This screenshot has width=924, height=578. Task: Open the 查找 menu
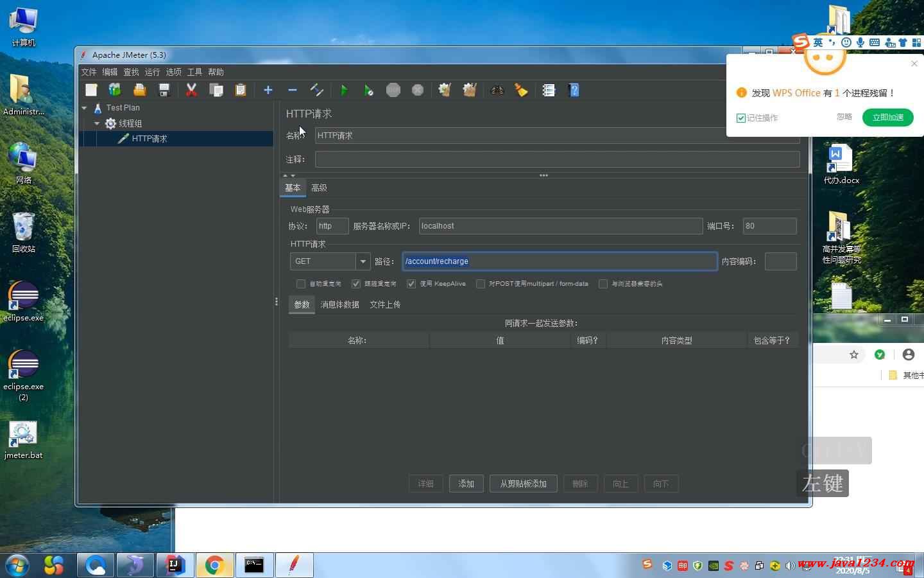131,72
